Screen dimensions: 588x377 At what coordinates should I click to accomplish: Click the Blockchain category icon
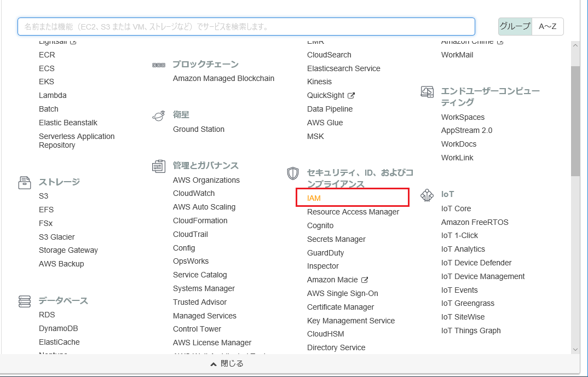click(159, 65)
